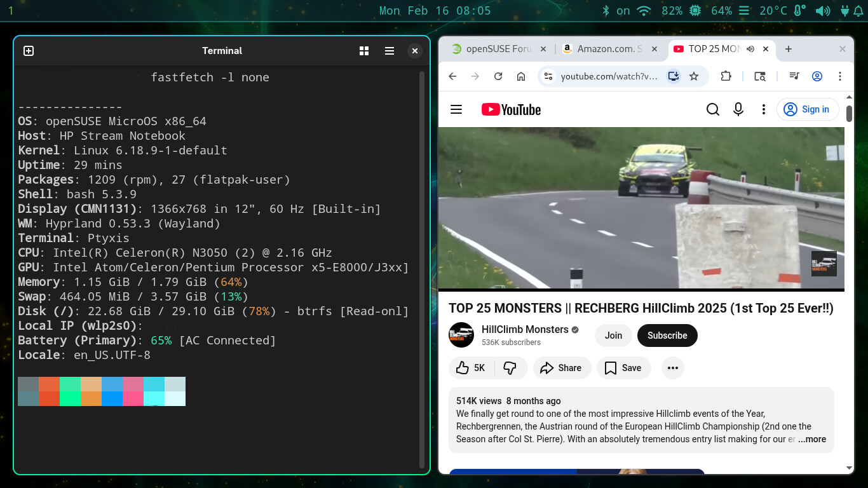Click the video progress bar
This screenshot has width=868, height=488.
point(641,290)
